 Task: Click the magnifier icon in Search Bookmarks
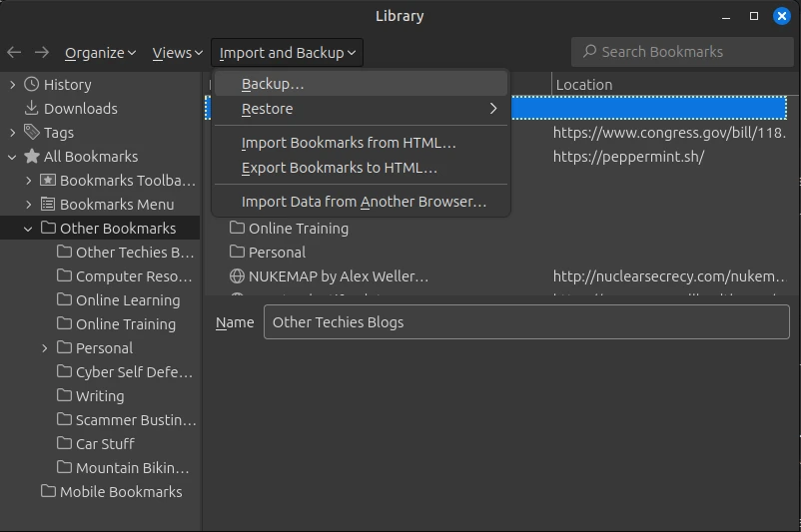click(x=589, y=51)
